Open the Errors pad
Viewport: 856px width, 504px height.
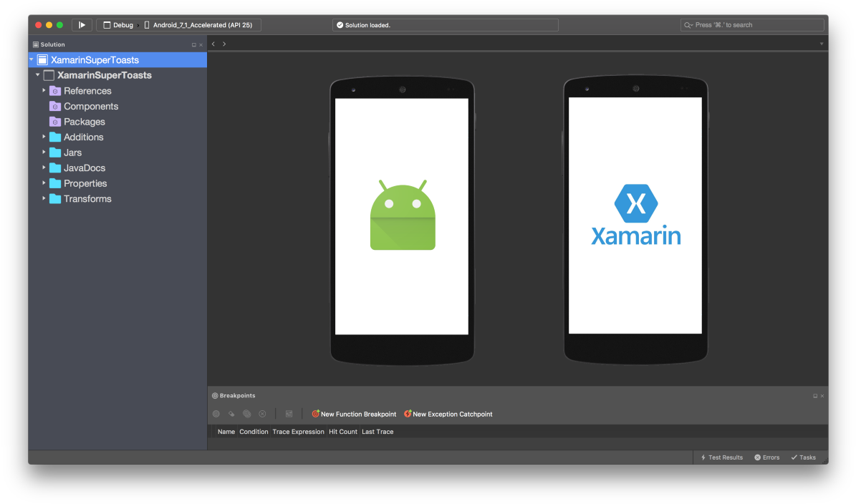point(767,457)
